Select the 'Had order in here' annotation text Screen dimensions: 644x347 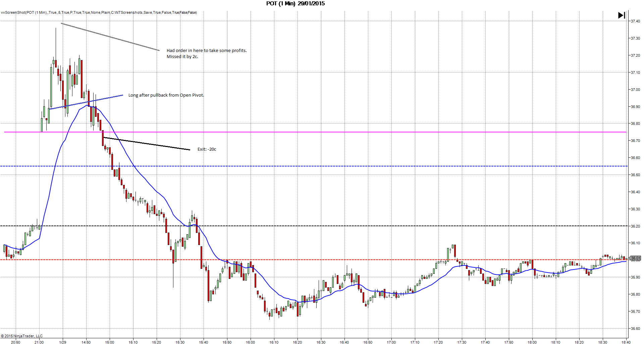click(207, 51)
